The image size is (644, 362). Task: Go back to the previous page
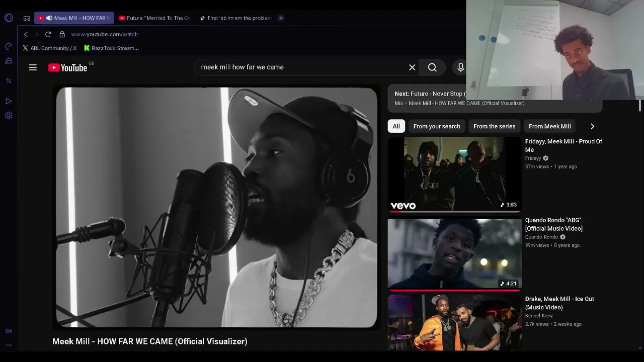[x=26, y=34]
